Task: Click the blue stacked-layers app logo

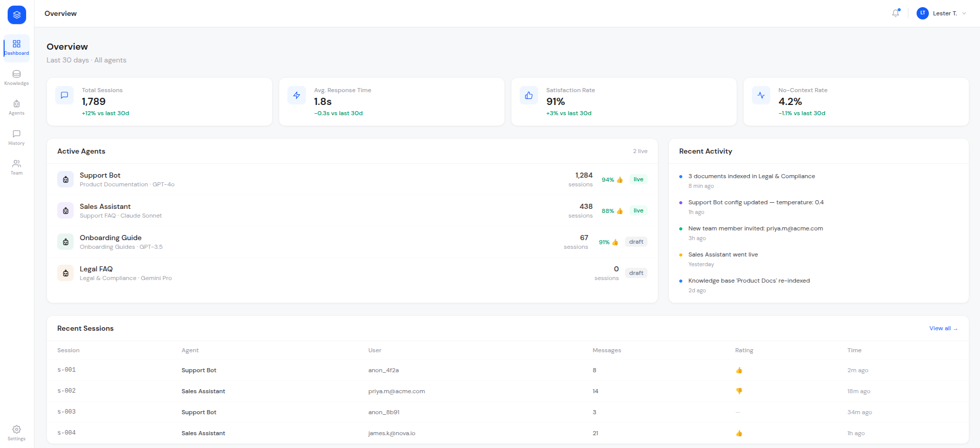Action: (17, 15)
